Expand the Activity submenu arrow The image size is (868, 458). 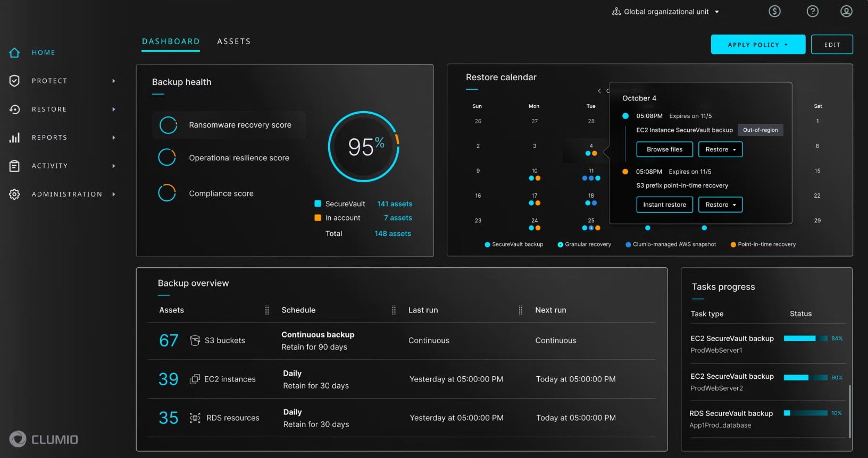[x=114, y=166]
